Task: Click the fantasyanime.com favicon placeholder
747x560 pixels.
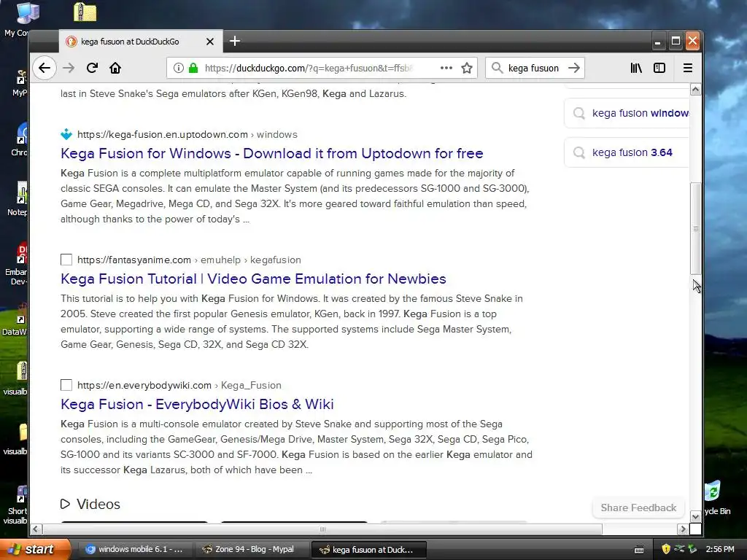Action: [66, 260]
